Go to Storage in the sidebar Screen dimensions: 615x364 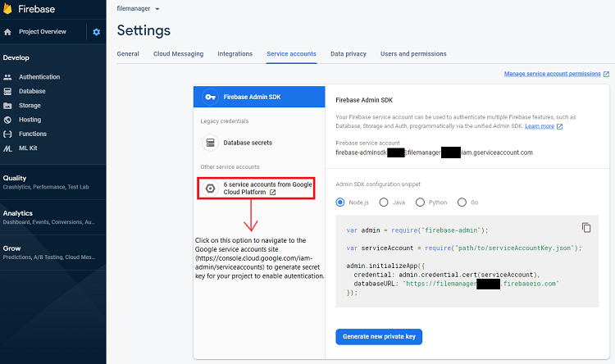pyautogui.click(x=30, y=105)
